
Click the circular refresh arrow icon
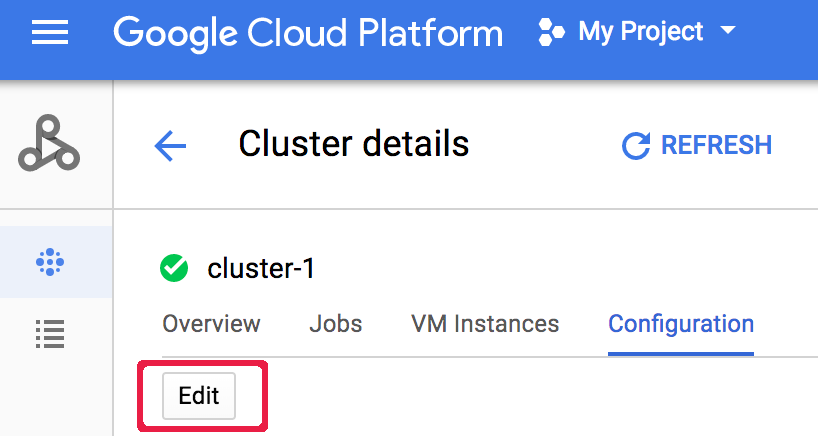click(636, 146)
